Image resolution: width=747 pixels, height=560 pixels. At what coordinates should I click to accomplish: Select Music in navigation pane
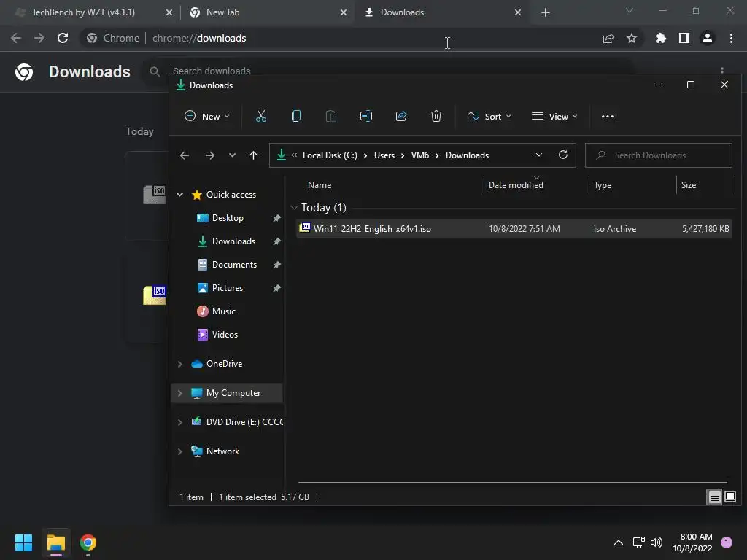point(223,311)
